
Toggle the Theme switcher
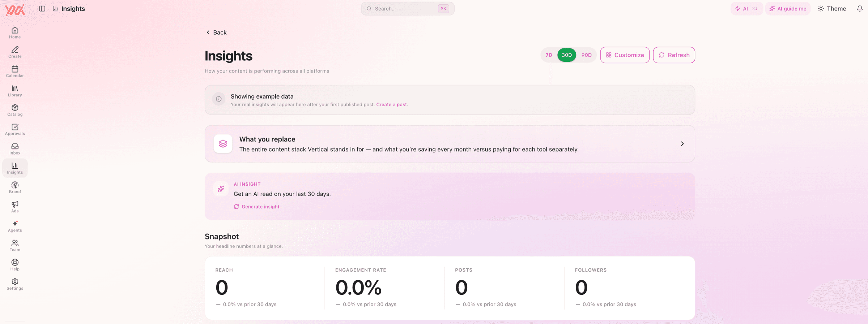coord(832,9)
